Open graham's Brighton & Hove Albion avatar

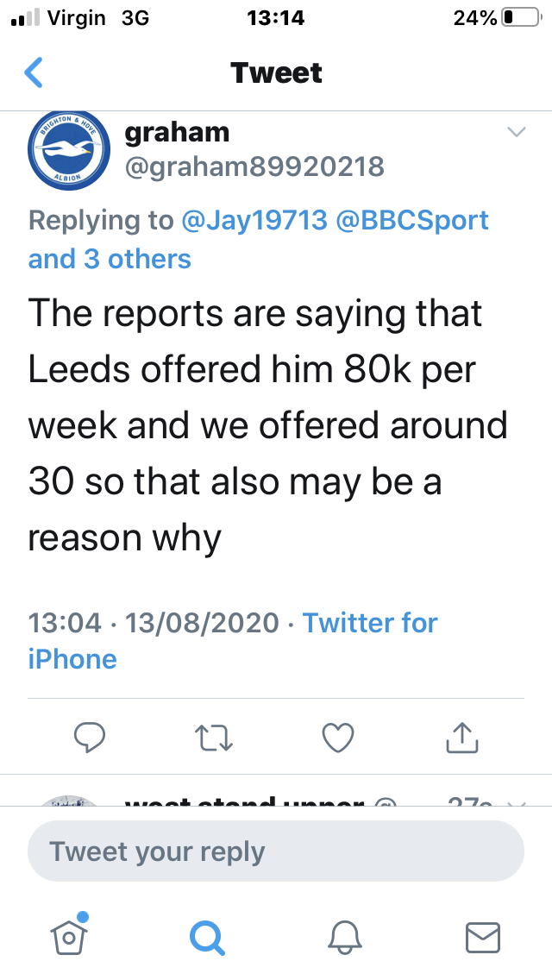tap(69, 150)
